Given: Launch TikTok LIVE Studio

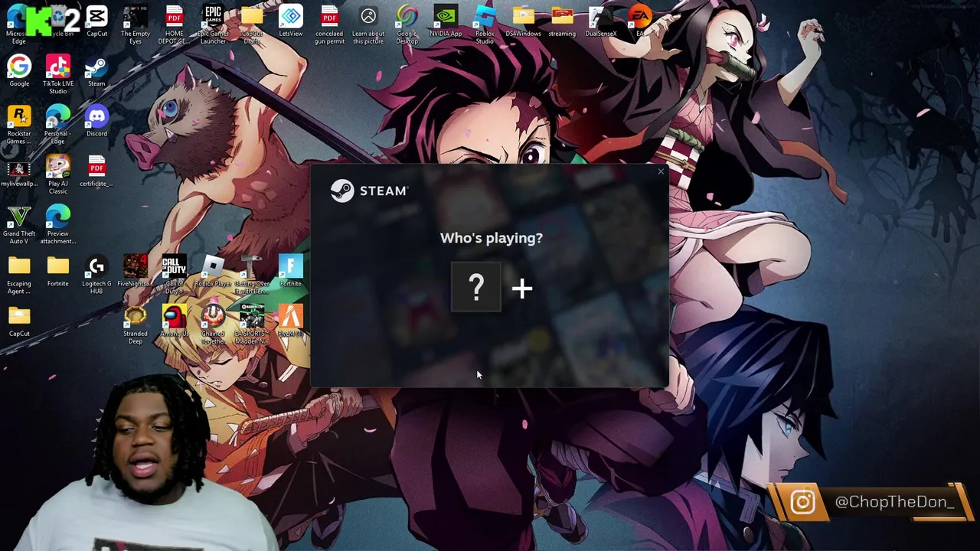Looking at the screenshot, I should (58, 75).
